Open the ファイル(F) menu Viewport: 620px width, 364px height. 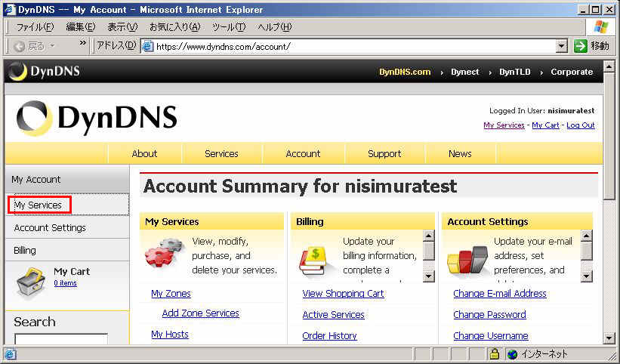(35, 27)
